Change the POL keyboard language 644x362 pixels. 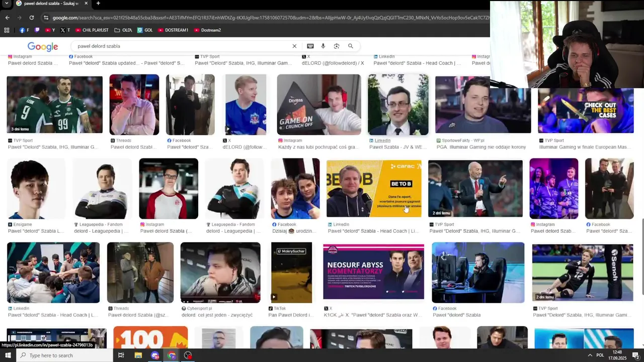click(600, 355)
